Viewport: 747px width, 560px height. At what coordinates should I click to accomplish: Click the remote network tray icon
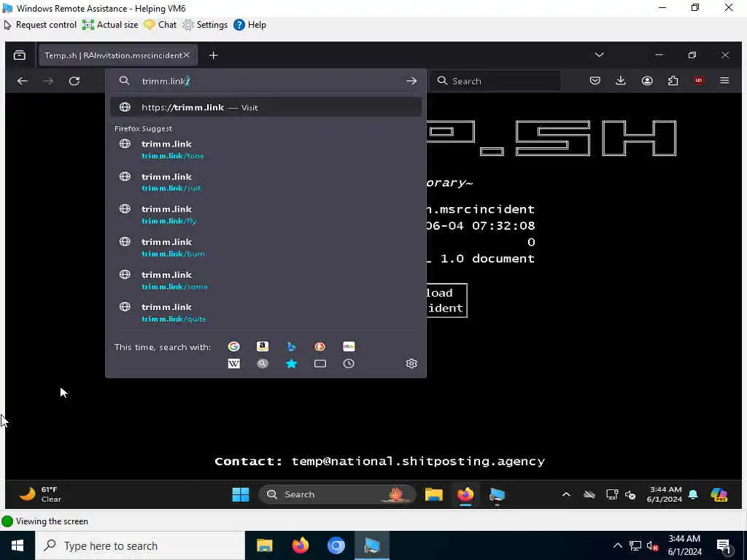click(612, 495)
